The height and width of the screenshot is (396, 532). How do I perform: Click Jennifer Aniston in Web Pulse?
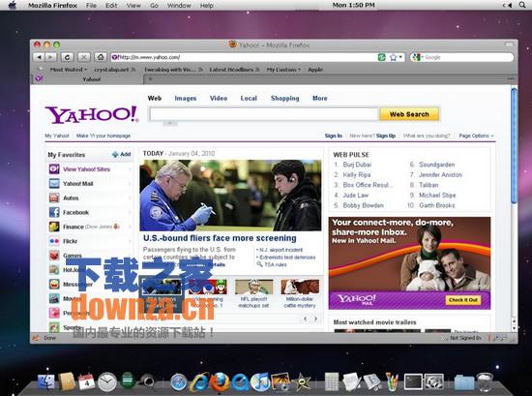440,174
